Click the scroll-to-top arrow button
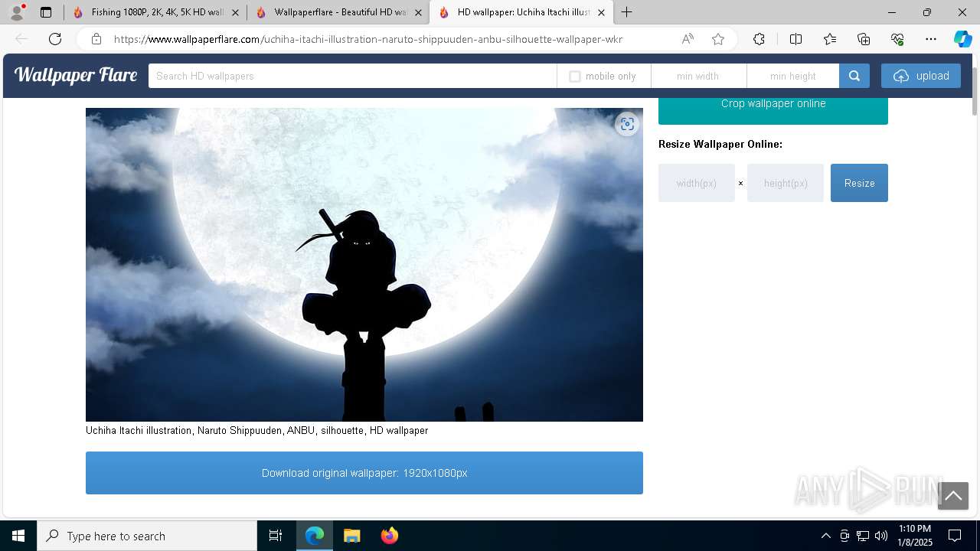 (953, 496)
